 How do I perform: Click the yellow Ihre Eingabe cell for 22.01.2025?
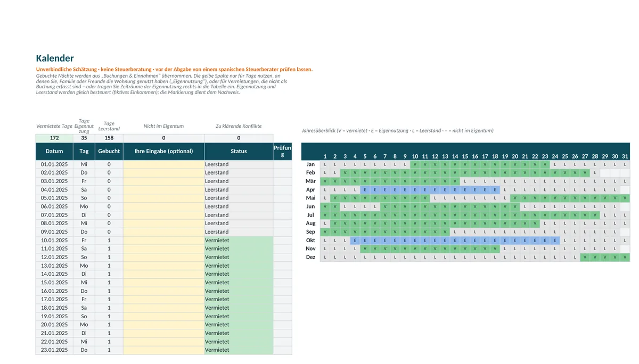[163, 341]
